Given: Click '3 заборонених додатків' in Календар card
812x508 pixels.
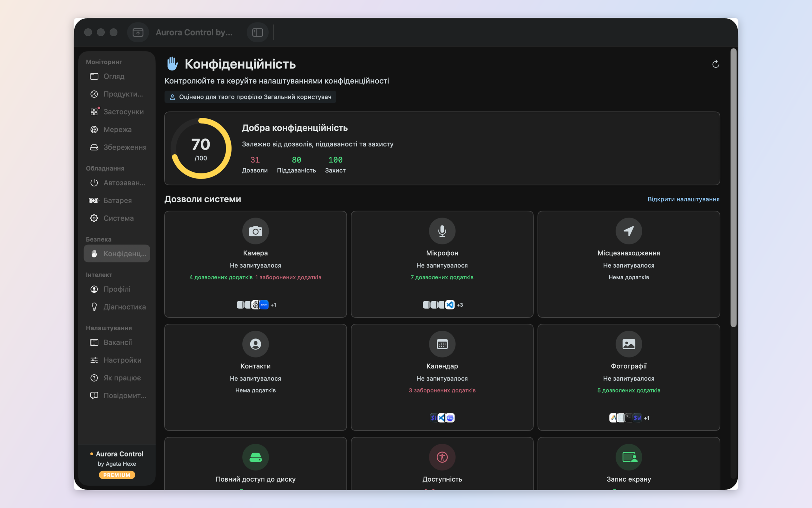Looking at the screenshot, I should (x=442, y=391).
